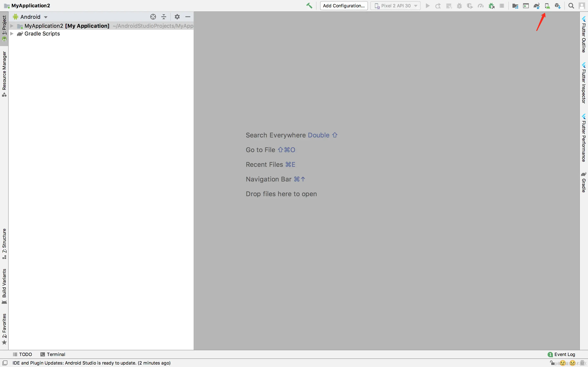Expand the Gradle Scripts tree node
The width and height of the screenshot is (588, 367).
[11, 34]
